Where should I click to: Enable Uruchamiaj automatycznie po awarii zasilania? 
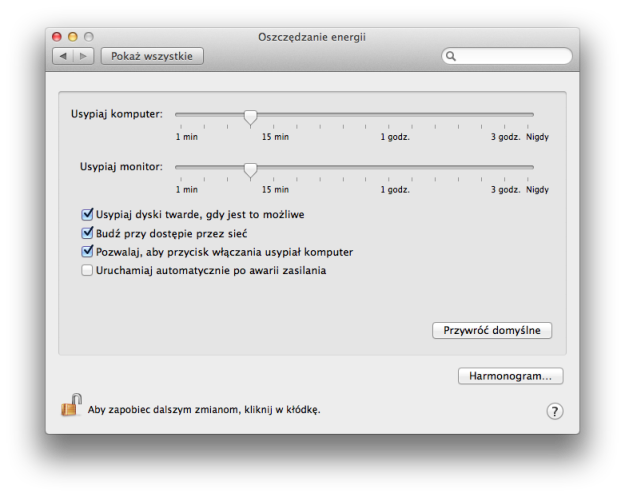pos(87,270)
